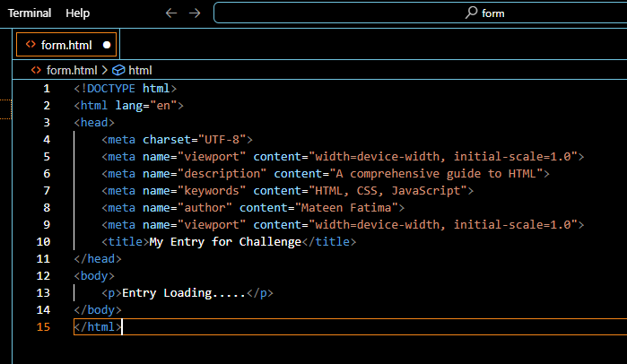Open the Terminal menu

(x=30, y=13)
